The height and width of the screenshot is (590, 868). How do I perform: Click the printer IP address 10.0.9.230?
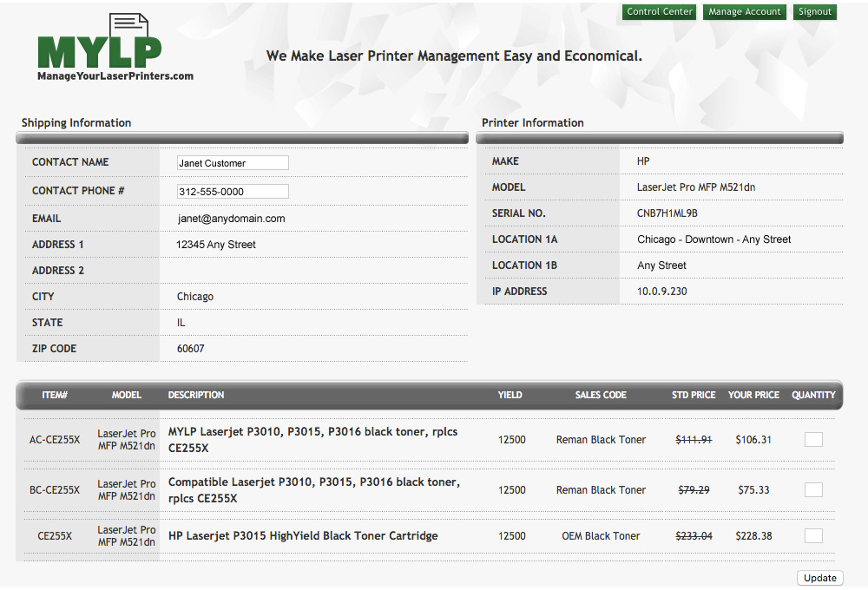tap(661, 292)
